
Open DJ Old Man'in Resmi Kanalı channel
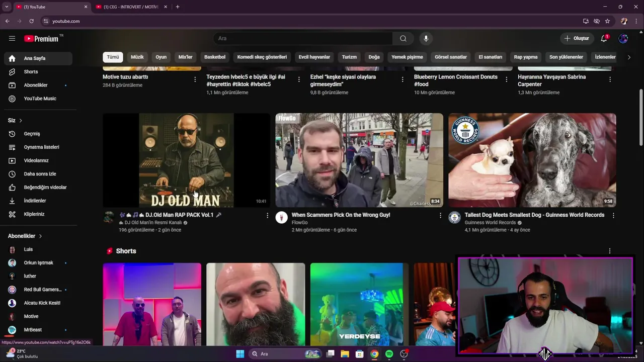point(153,223)
